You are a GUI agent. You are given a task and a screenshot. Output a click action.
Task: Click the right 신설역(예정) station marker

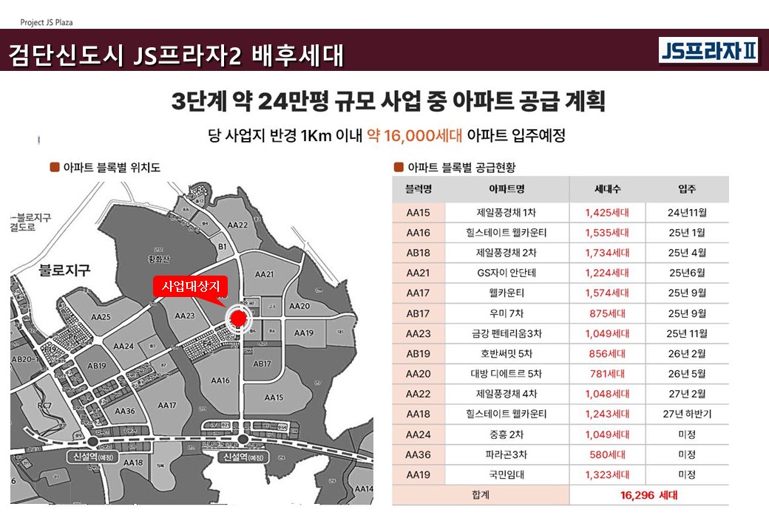(243, 441)
